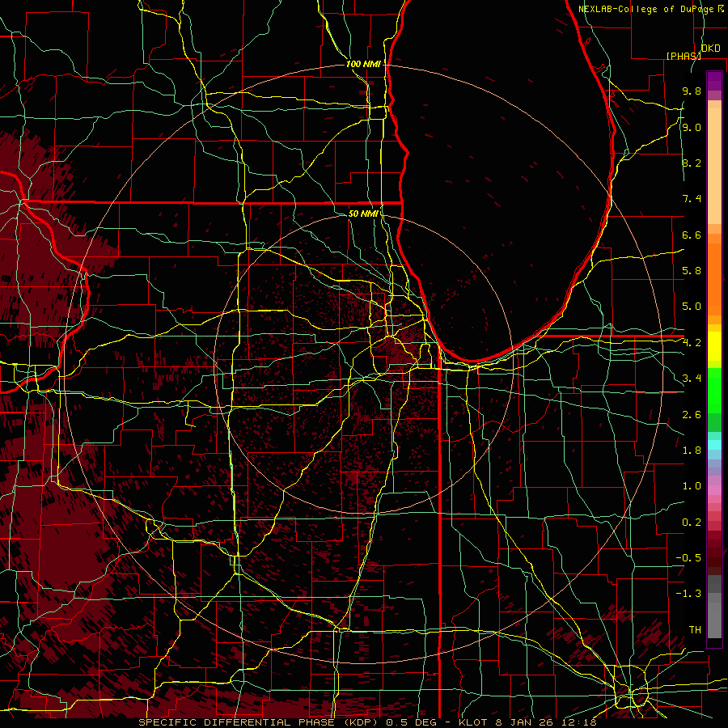Click the "[PHAS]" legend header label
Viewport: 728px width, 728px height.
684,56
